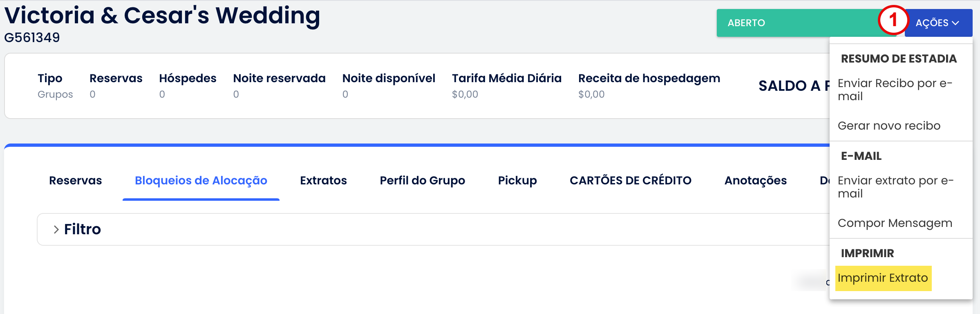Viewport: 980px width, 314px height.
Task: Expand the Filtro section chevron
Action: pos(56,229)
